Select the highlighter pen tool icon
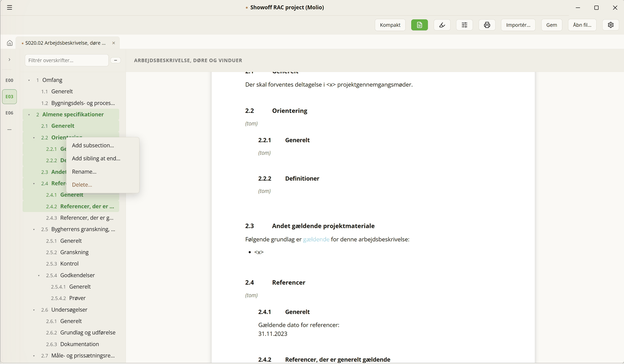 (x=442, y=25)
